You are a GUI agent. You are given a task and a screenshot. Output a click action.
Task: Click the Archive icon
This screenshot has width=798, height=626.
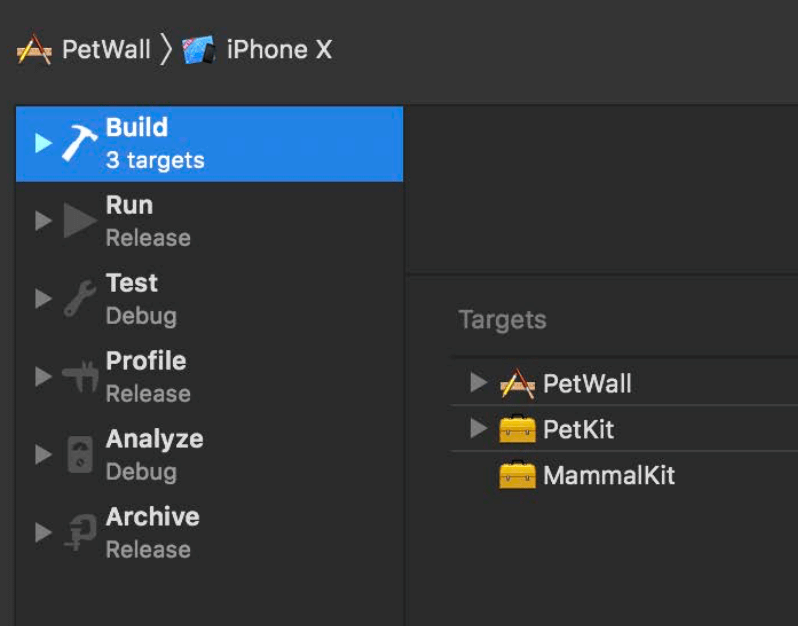pos(80,533)
